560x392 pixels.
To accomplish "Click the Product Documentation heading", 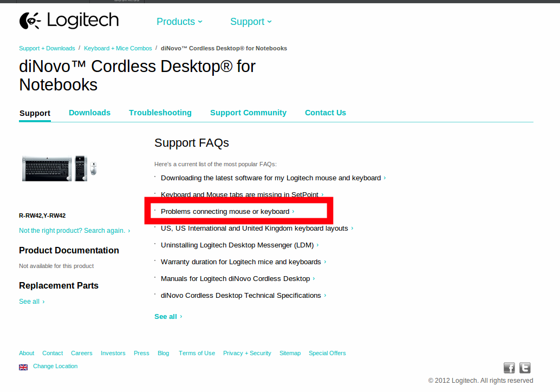I will [x=69, y=250].
